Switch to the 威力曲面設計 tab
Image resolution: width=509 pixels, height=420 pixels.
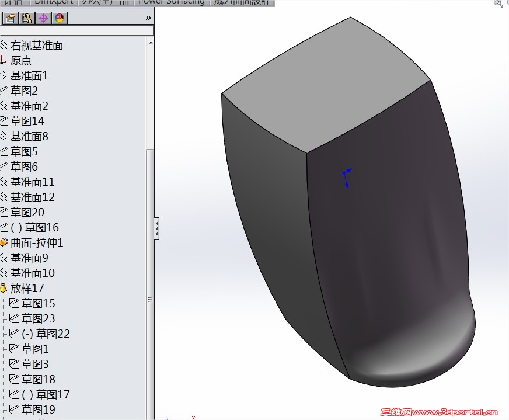242,2
